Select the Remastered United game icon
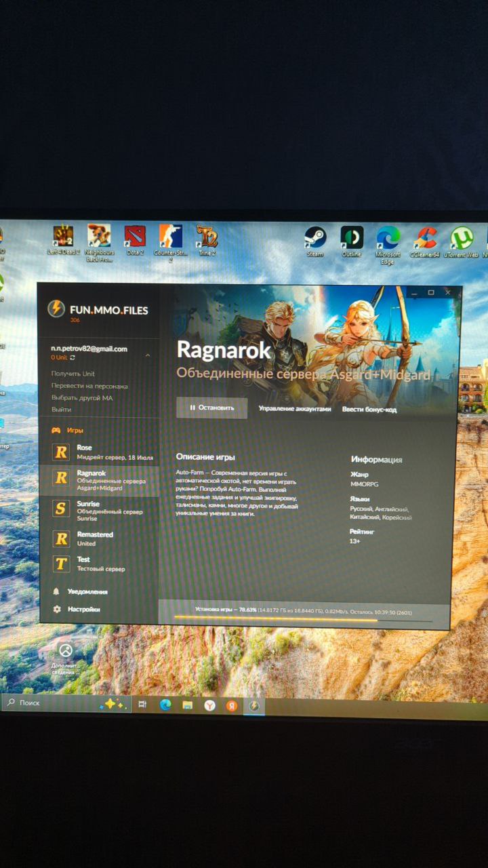Image resolution: width=488 pixels, height=868 pixels. point(62,538)
